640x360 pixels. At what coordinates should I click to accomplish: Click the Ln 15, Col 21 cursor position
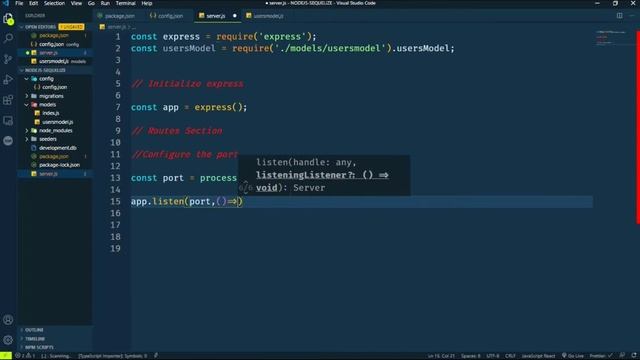click(x=441, y=356)
